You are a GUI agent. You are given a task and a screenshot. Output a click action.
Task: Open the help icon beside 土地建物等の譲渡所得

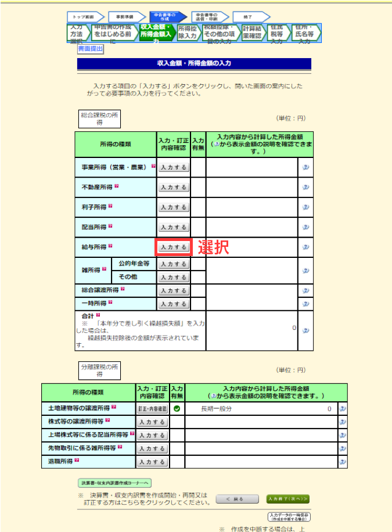[114, 407]
